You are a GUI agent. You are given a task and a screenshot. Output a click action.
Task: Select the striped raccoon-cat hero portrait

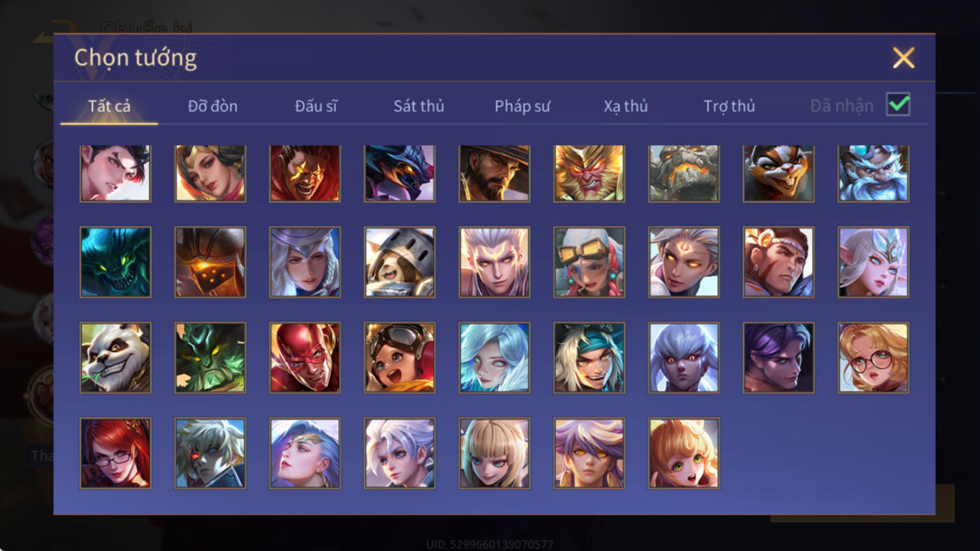pyautogui.click(x=778, y=174)
